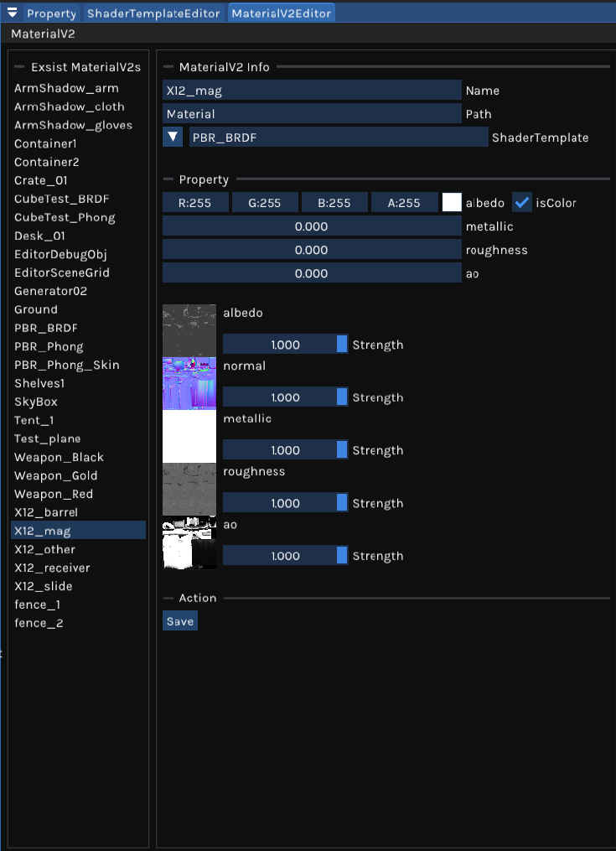This screenshot has width=616, height=851.
Task: Click the normal Strength slider
Action: point(286,397)
